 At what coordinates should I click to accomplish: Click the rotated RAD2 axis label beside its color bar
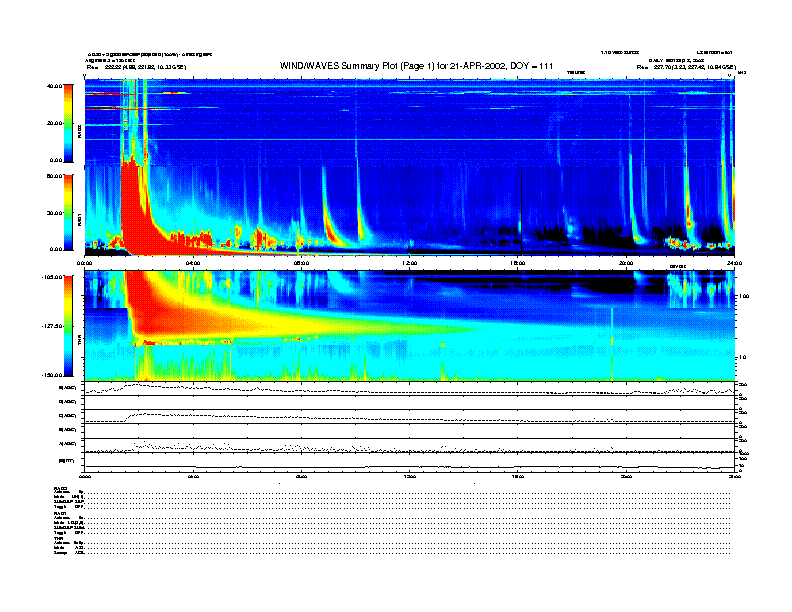(79, 132)
